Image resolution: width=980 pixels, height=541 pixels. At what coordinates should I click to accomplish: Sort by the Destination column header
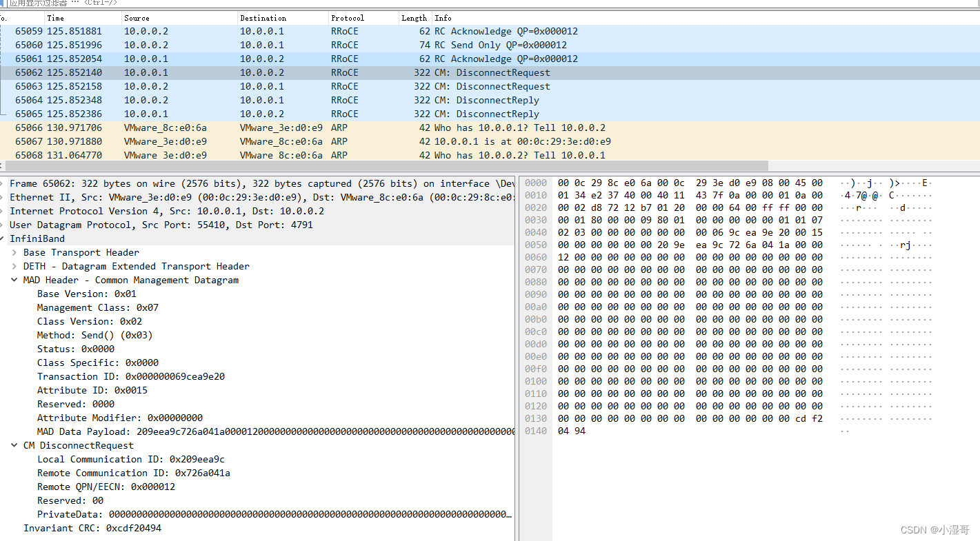(x=283, y=18)
